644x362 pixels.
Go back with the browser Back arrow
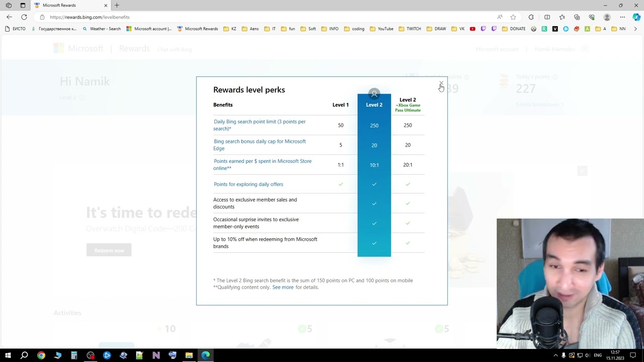[x=9, y=17]
